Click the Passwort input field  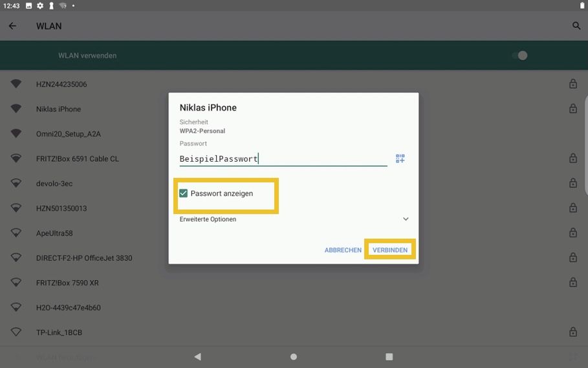[283, 158]
